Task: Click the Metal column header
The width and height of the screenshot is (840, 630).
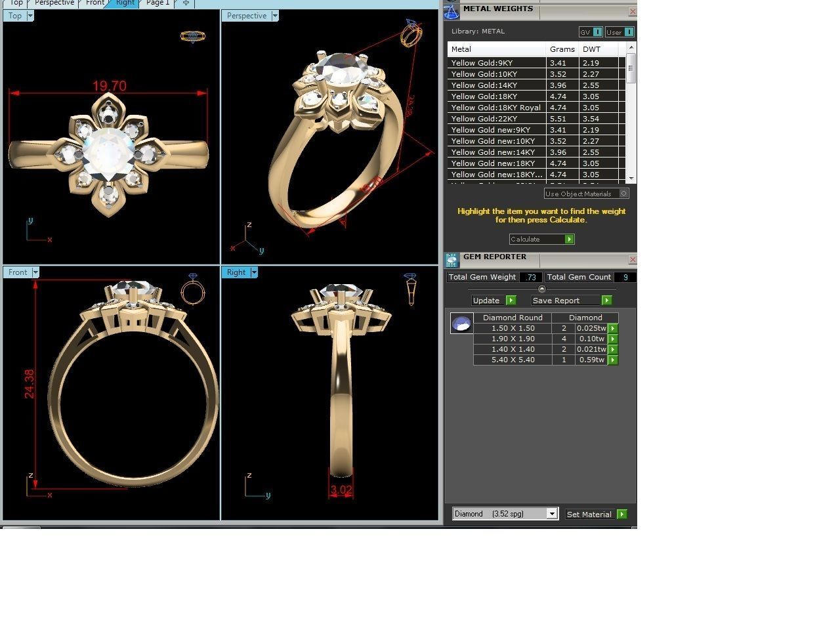Action: [497, 49]
